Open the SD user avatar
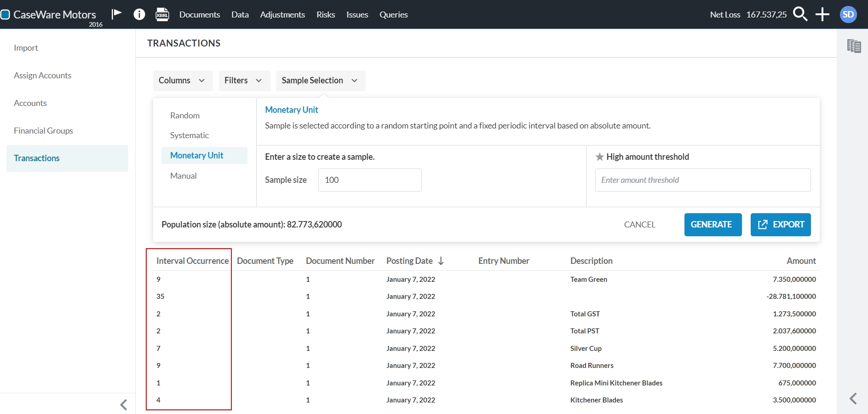This screenshot has height=414, width=868. (848, 14)
